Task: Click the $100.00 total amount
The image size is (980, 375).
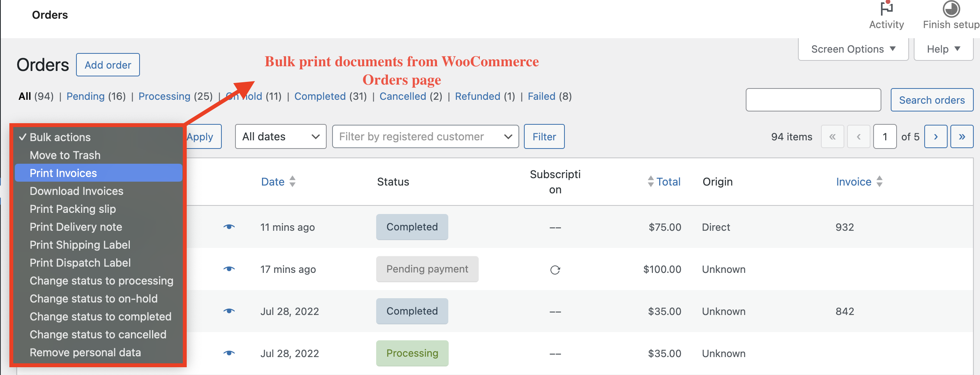Action: (x=662, y=269)
